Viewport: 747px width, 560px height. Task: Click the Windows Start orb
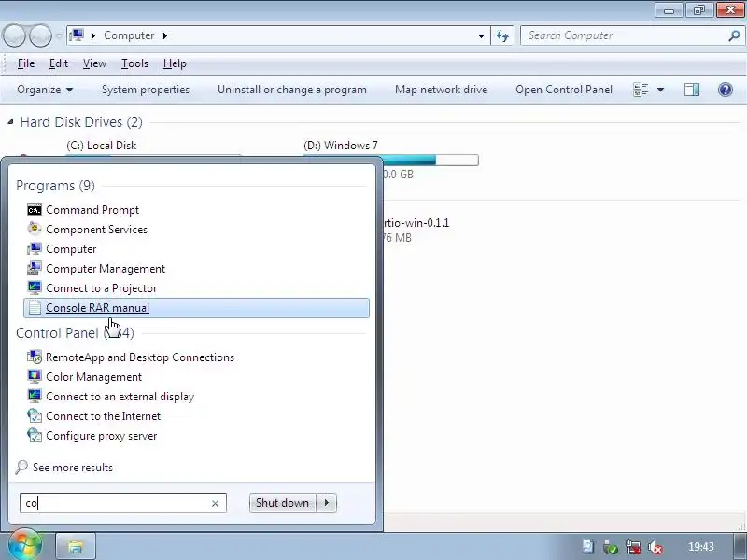(x=24, y=544)
